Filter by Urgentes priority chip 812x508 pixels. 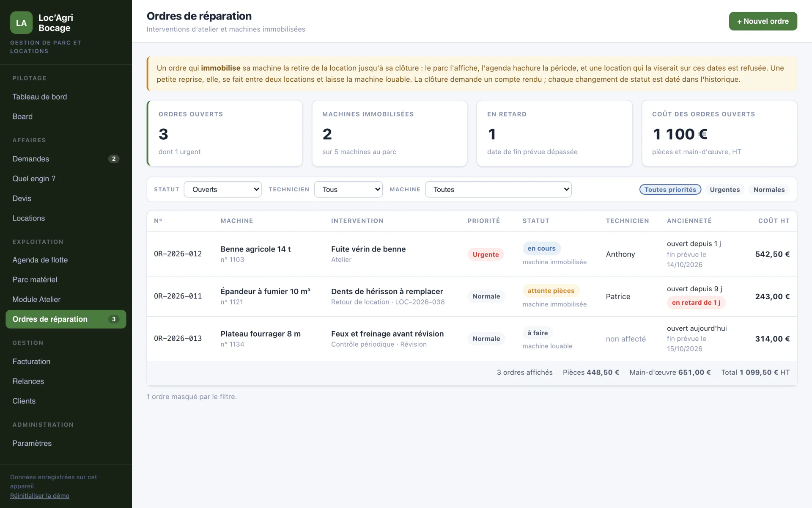724,189
